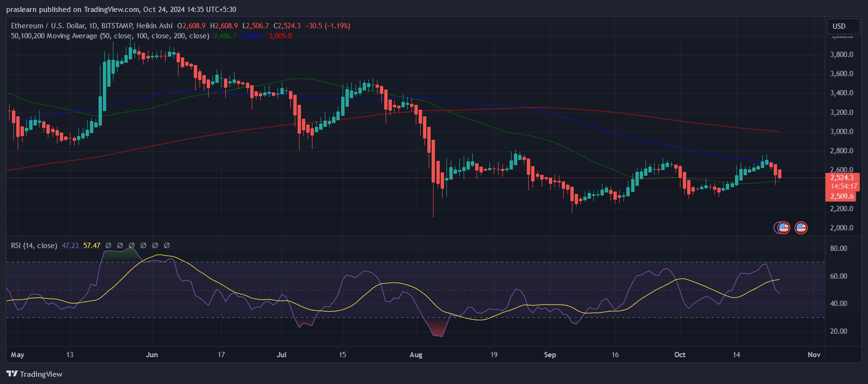Viewport: 868px width, 384px height.
Task: Click the Jul label on the time axis
Action: (281, 355)
